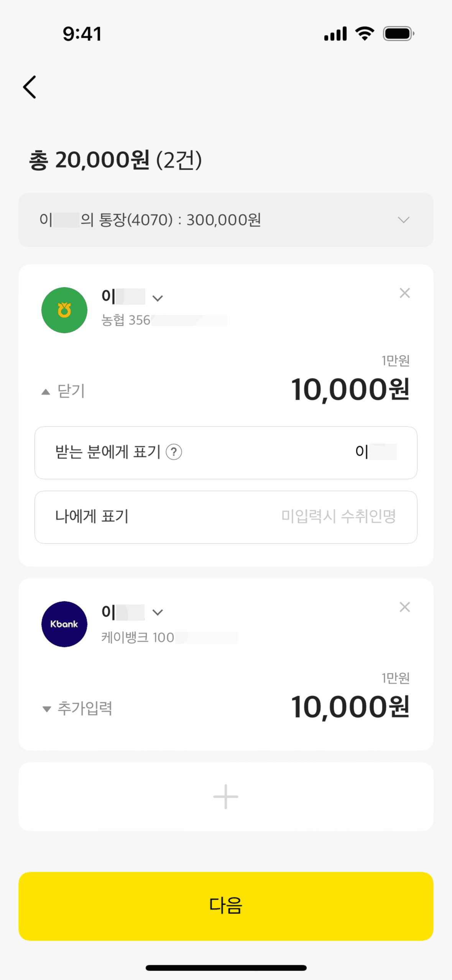Click the green NongHyup bank logo
This screenshot has height=980, width=452.
pos(64,310)
